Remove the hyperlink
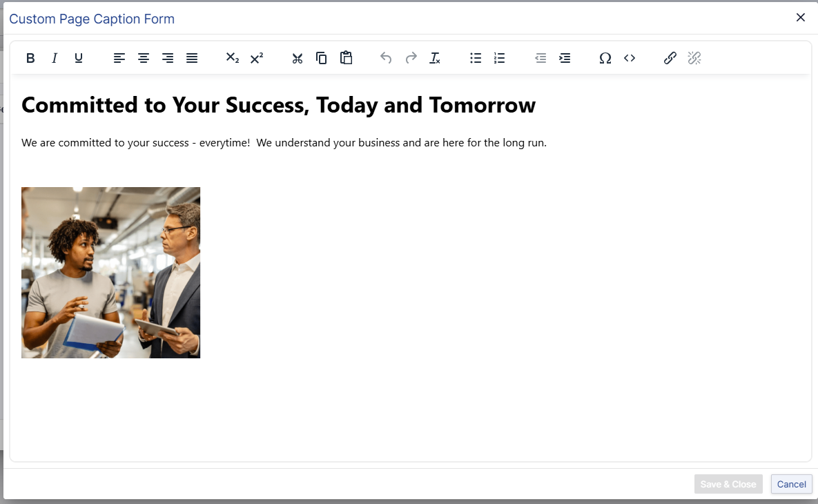This screenshot has height=504, width=818. point(694,58)
